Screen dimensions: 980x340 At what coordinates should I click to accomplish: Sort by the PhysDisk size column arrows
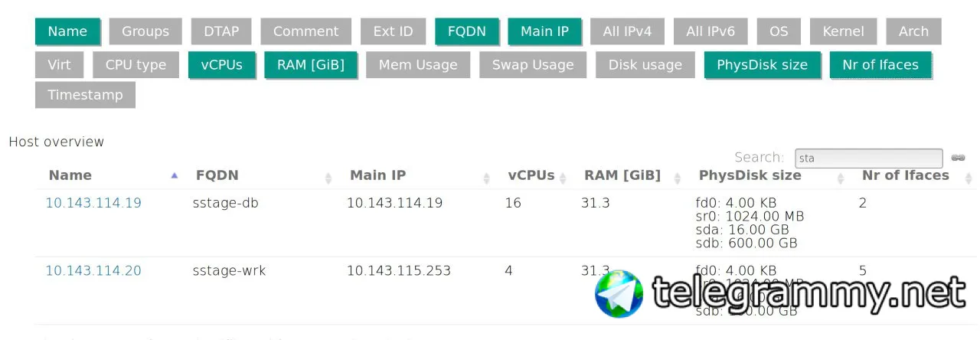(x=841, y=178)
